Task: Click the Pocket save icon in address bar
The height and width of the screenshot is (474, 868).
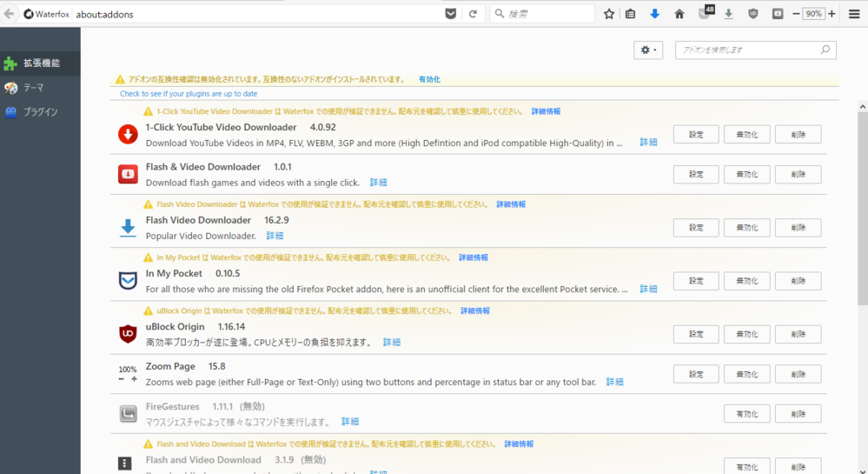Action: tap(451, 14)
